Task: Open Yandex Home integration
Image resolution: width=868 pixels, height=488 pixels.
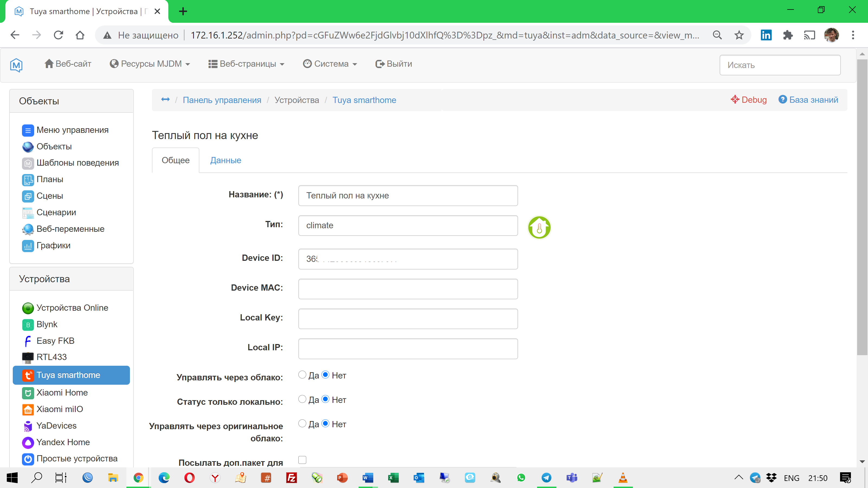Action: click(x=63, y=442)
